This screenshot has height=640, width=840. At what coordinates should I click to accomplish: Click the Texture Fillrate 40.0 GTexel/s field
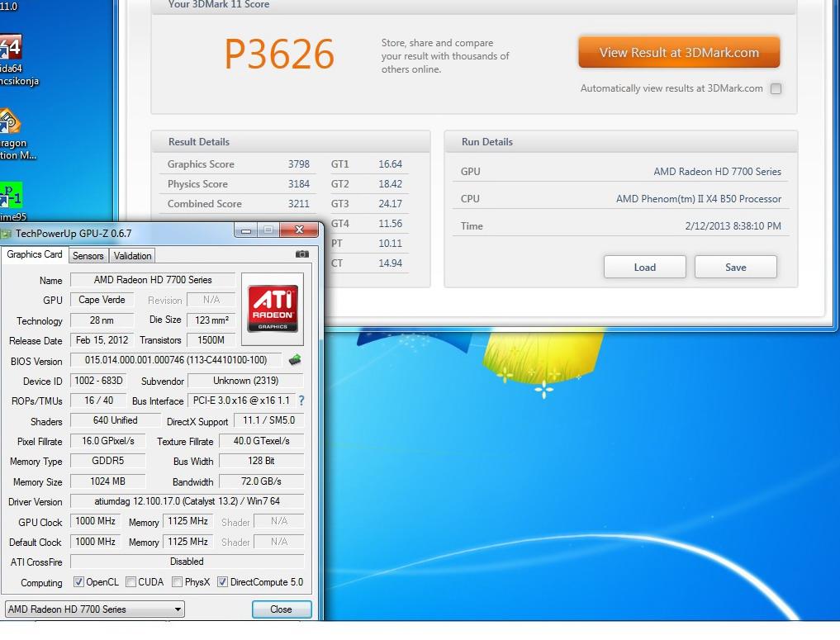tap(262, 441)
